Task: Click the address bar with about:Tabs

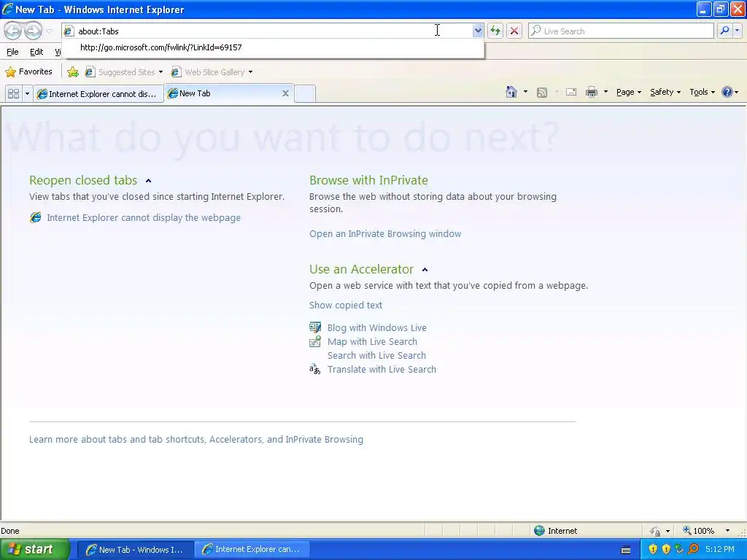Action: tap(267, 31)
